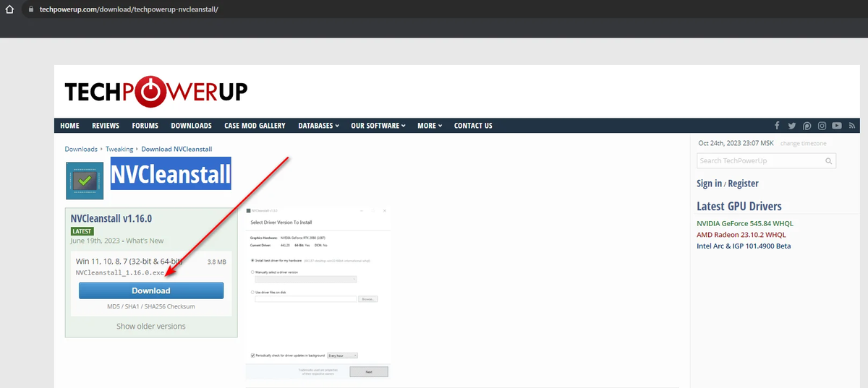This screenshot has height=388, width=868.
Task: Click the NVCleanstall_1.16.0.exe filename
Action: click(120, 273)
